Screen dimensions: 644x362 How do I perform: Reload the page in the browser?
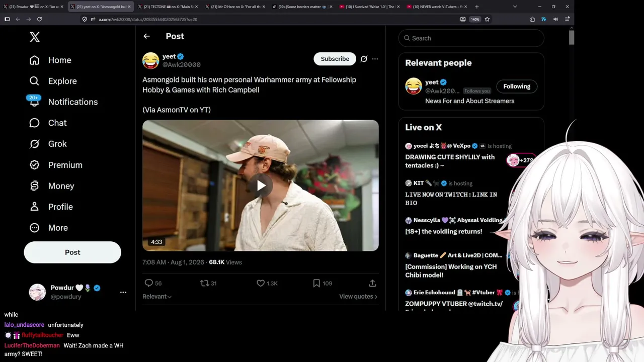tap(39, 19)
